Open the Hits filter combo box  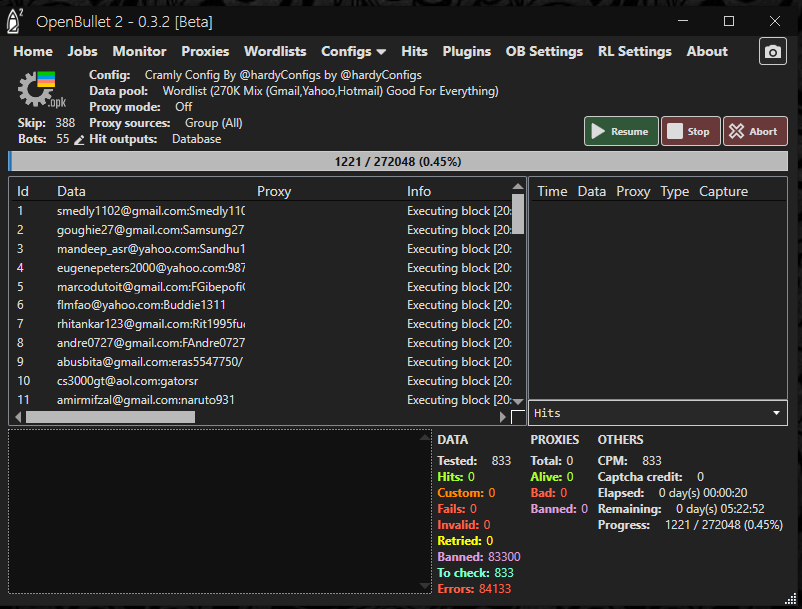coord(658,413)
